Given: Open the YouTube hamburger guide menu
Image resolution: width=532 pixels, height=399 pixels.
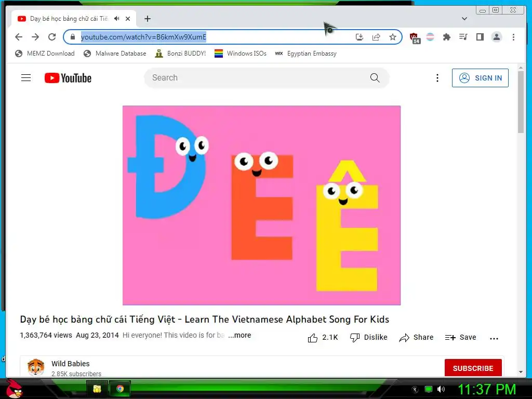Looking at the screenshot, I should [26, 78].
